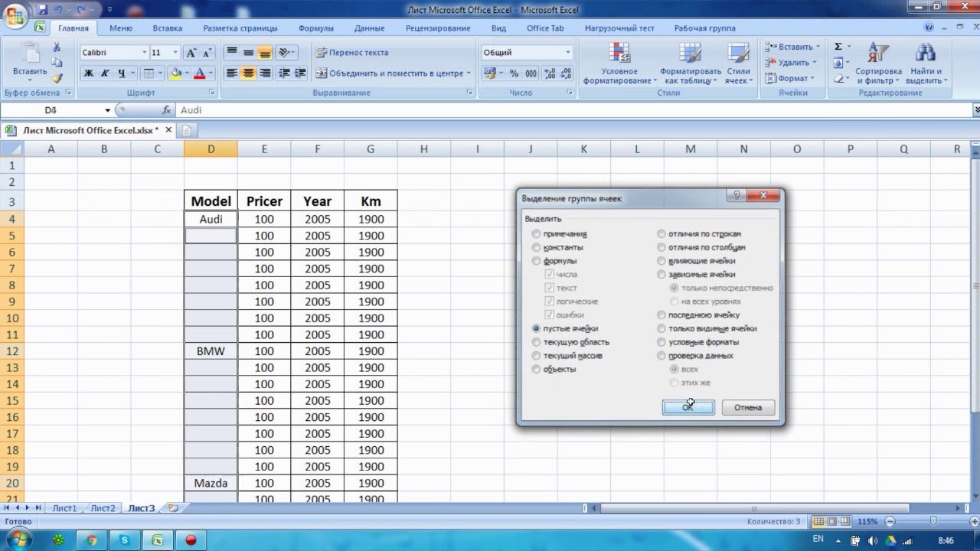
Task: Click the insert function fx icon
Action: pyautogui.click(x=166, y=110)
